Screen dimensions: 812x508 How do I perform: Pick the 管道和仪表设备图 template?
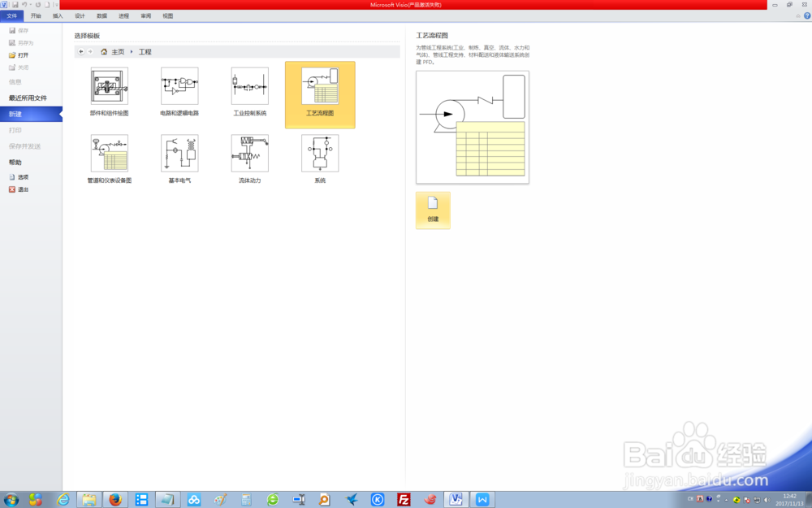point(110,159)
